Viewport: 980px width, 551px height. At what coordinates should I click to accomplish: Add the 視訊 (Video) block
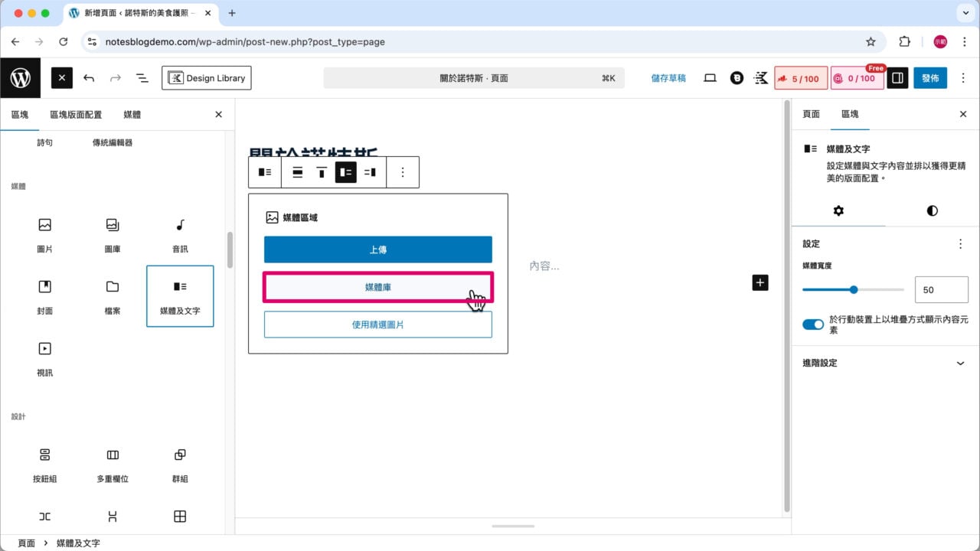[45, 357]
